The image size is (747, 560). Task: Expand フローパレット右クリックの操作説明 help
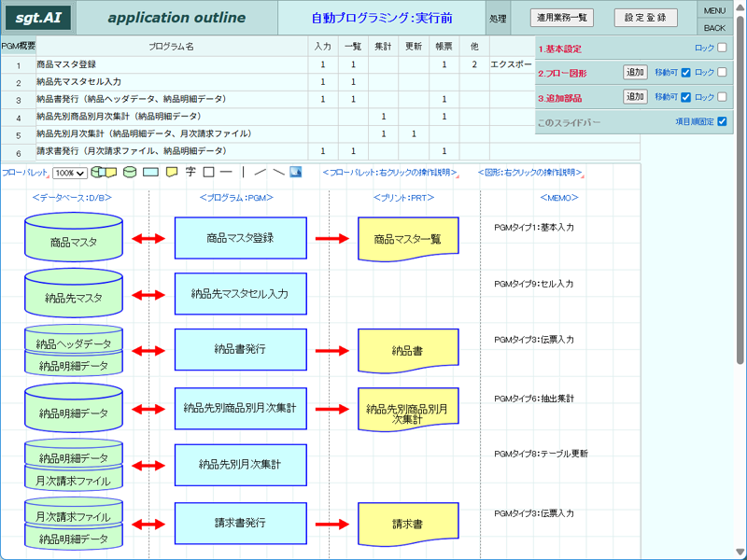pyautogui.click(x=390, y=173)
